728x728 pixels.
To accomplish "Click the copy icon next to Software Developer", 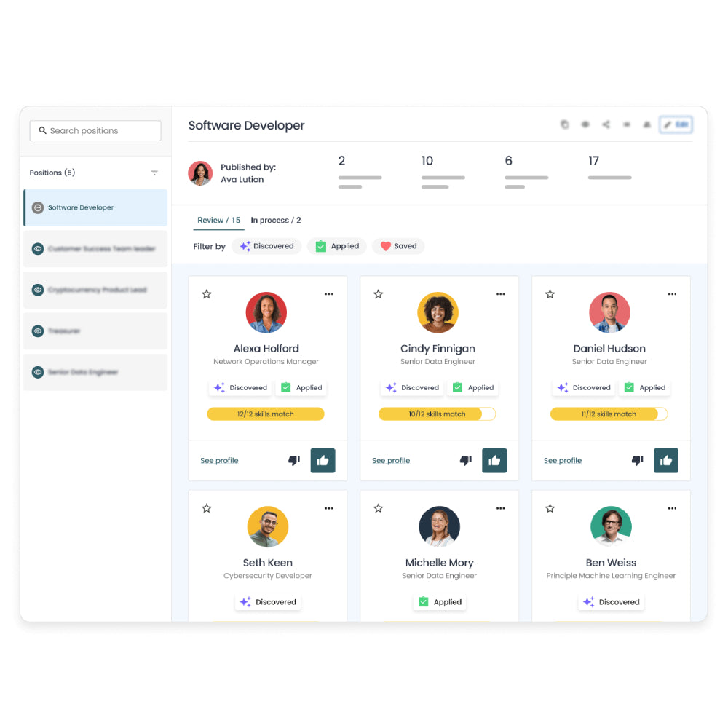I will (x=564, y=124).
